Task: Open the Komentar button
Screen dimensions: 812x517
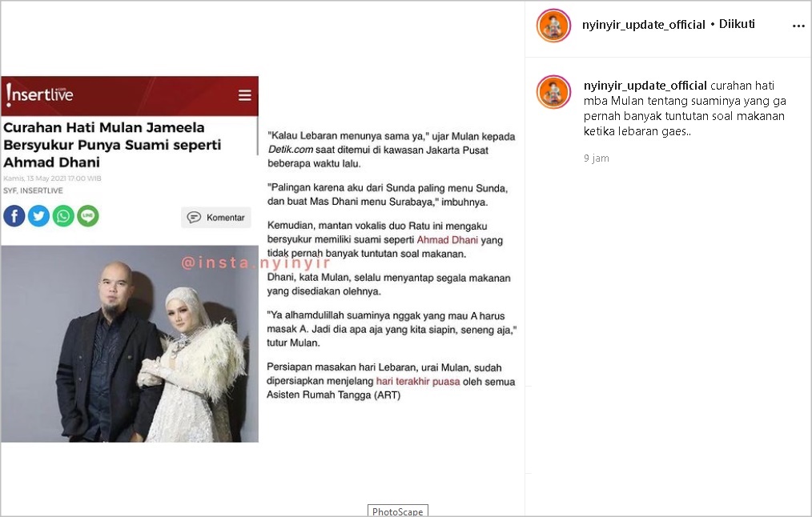Action: 216,218
